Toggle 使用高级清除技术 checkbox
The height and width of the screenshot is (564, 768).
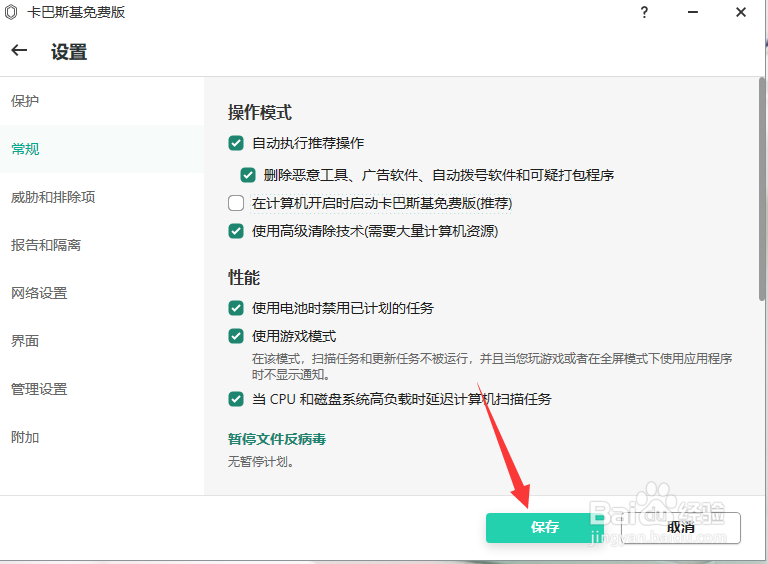(x=236, y=231)
